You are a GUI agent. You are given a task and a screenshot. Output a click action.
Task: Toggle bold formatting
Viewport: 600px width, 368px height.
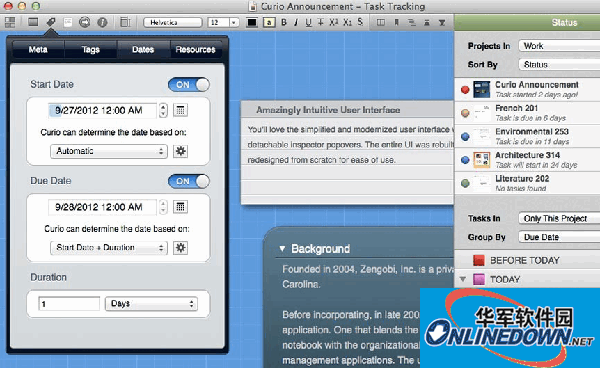click(284, 22)
